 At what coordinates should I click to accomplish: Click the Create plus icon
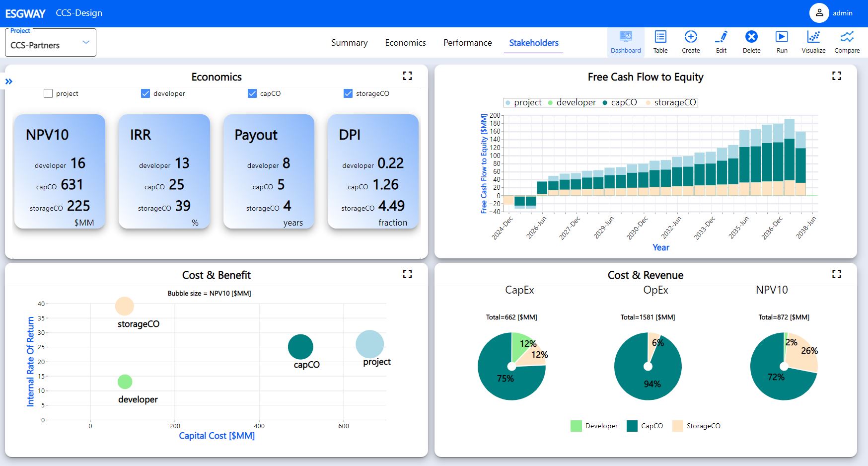[x=691, y=37]
